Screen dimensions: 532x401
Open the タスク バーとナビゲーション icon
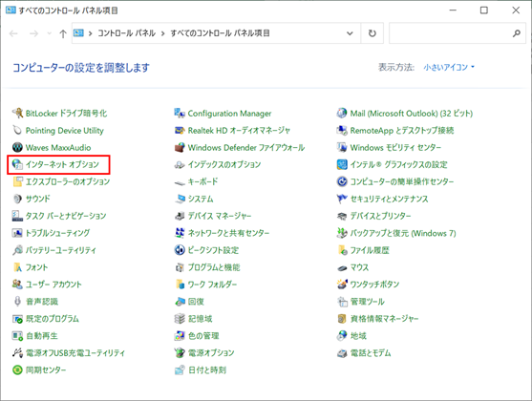tap(17, 216)
